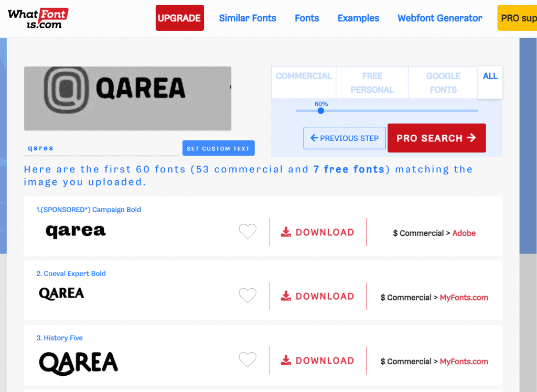Click the yellow PRO support button
537x392 pixels.
click(517, 18)
